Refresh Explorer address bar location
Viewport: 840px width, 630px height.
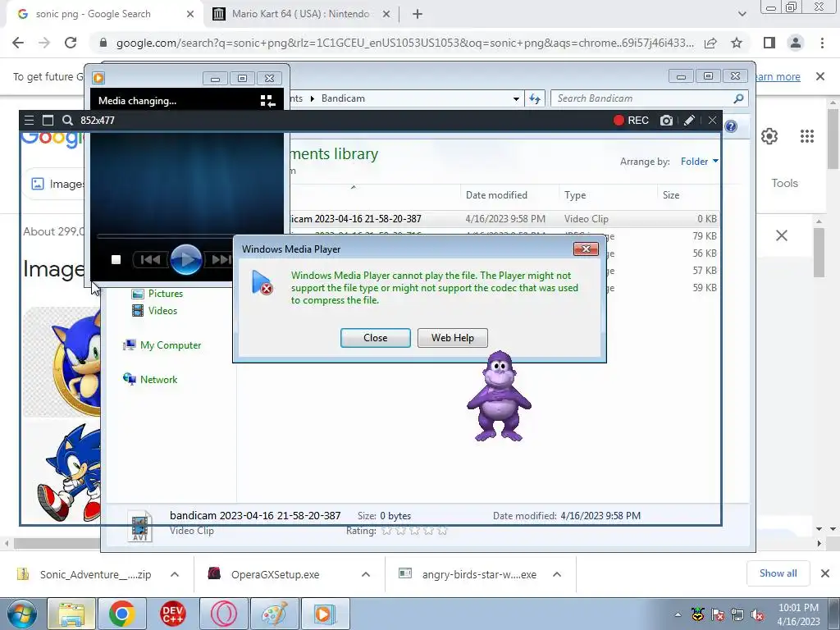point(535,98)
